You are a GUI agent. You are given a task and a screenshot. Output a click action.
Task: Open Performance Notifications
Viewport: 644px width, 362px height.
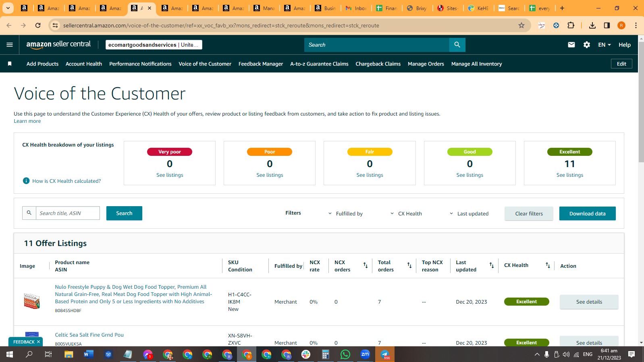pos(140,64)
